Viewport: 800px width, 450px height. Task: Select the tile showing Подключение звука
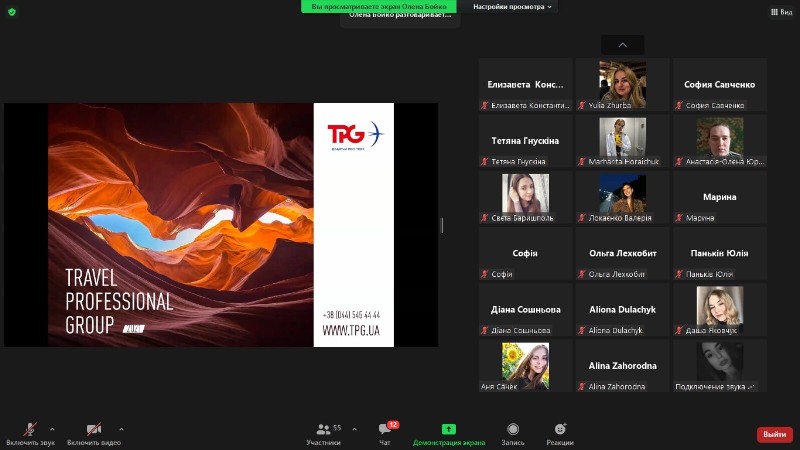click(x=719, y=366)
